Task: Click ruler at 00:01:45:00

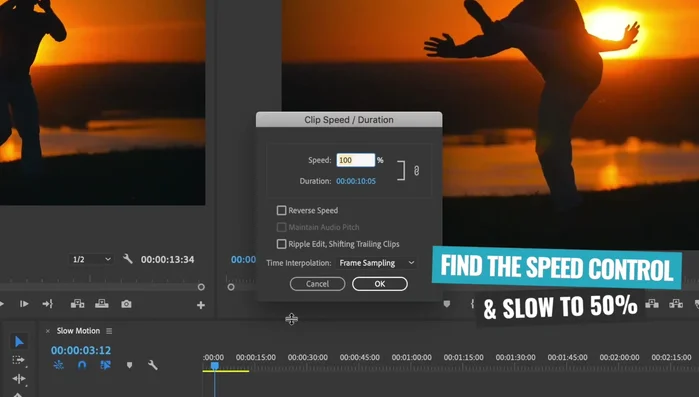Action: pos(567,357)
